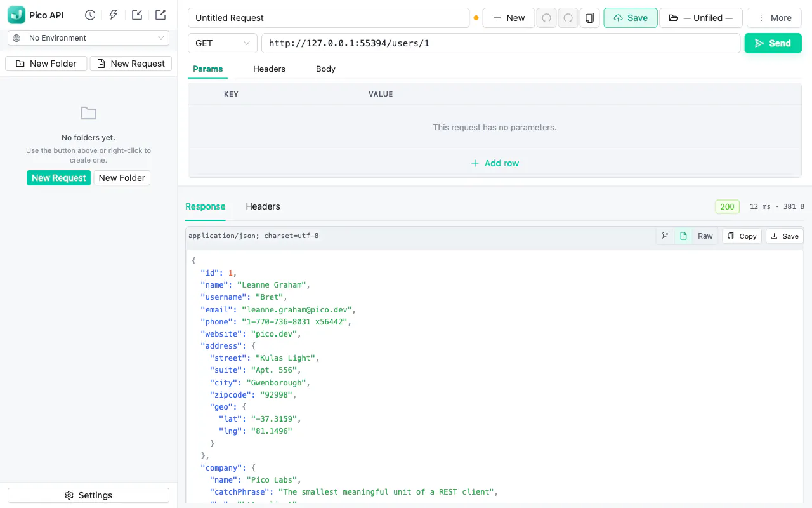The height and width of the screenshot is (508, 812).
Task: Save the response to file
Action: point(785,236)
